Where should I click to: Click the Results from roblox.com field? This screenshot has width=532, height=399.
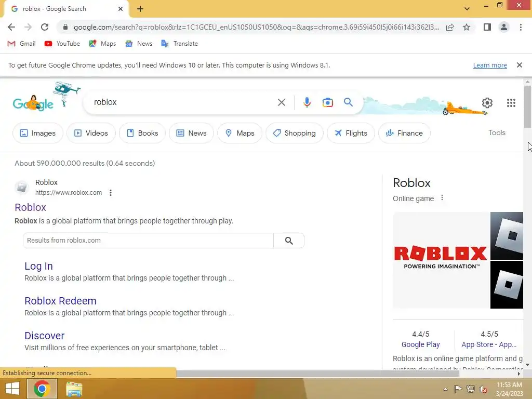pyautogui.click(x=148, y=240)
